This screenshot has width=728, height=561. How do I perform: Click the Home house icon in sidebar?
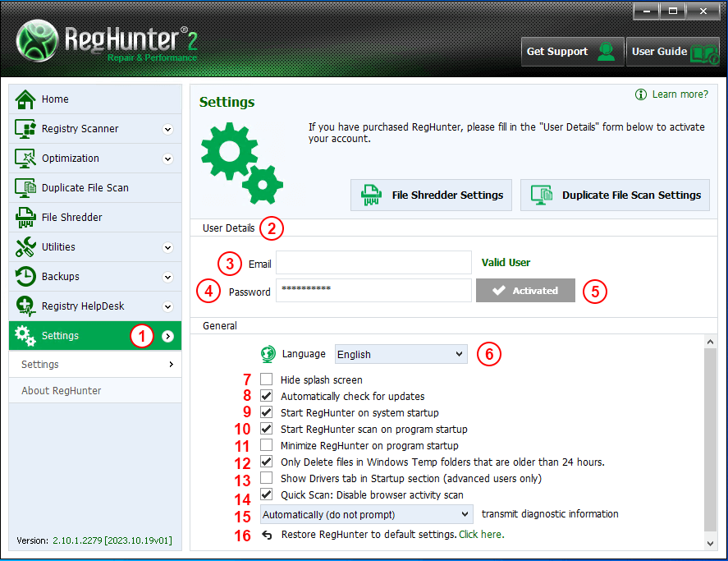pyautogui.click(x=26, y=99)
